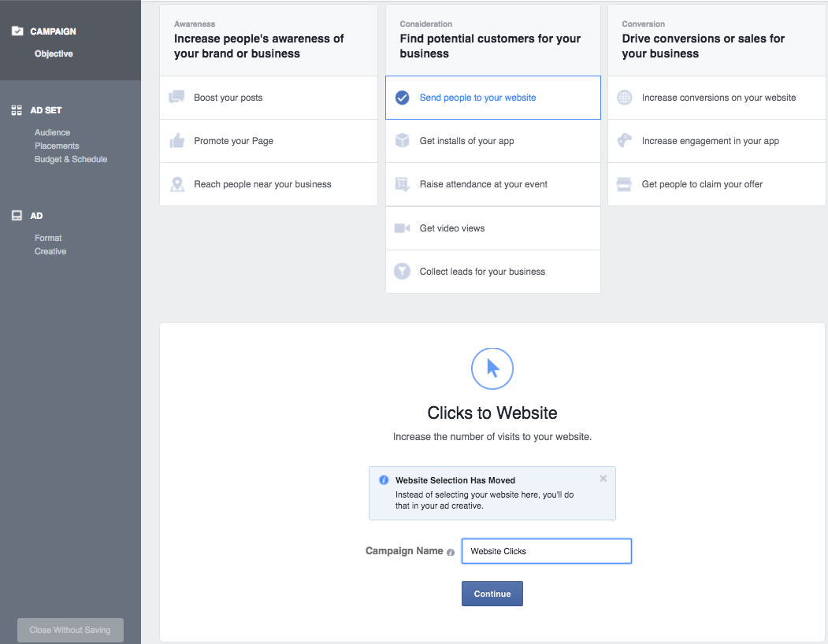Viewport: 828px width, 644px height.
Task: Select Increase conversions on your website
Action: tap(717, 98)
